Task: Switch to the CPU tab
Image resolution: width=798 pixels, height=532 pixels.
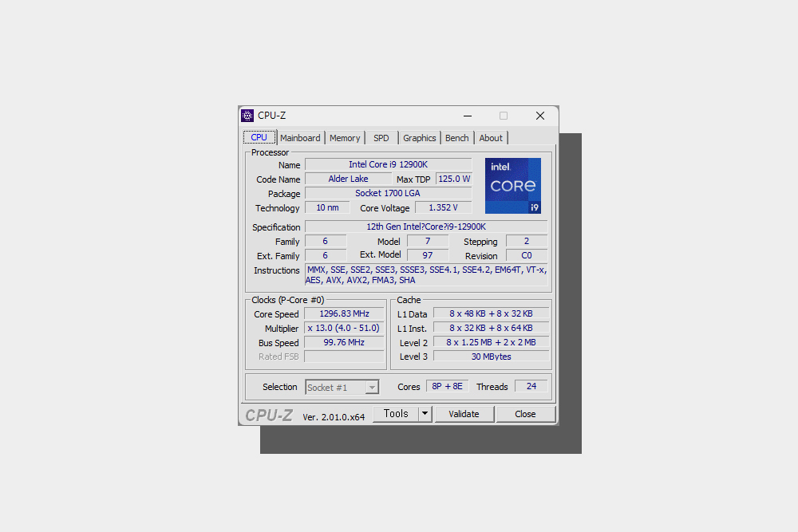Action: [259, 137]
